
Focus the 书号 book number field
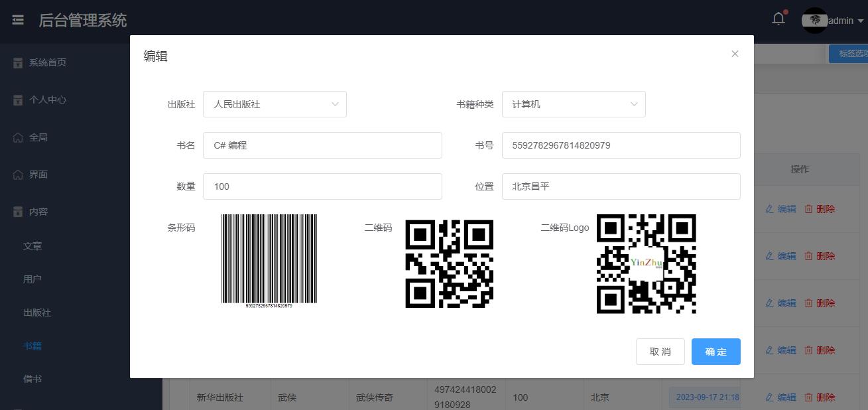tap(621, 145)
